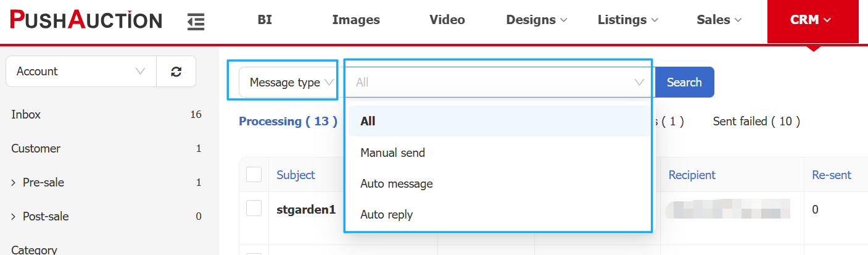Sort by the Subject column header

(296, 175)
